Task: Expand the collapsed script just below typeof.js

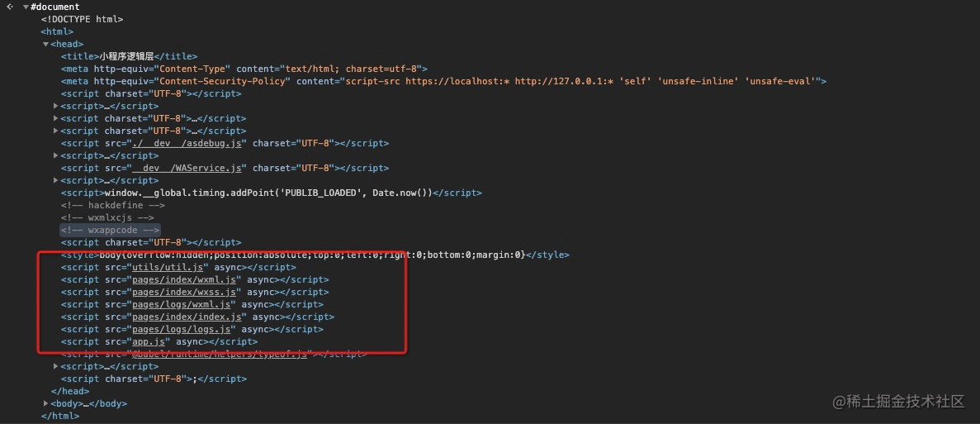Action: (x=56, y=366)
